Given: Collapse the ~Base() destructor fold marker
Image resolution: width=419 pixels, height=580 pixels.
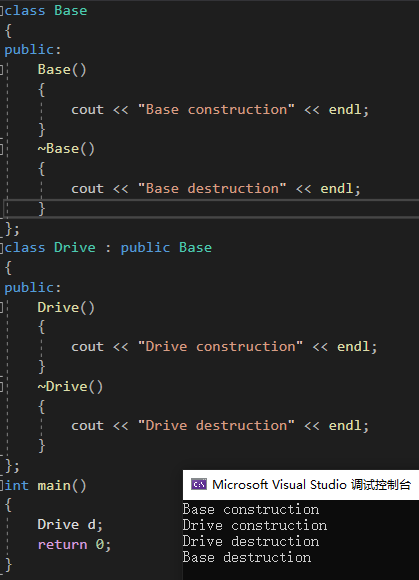Looking at the screenshot, I should coord(1,149).
